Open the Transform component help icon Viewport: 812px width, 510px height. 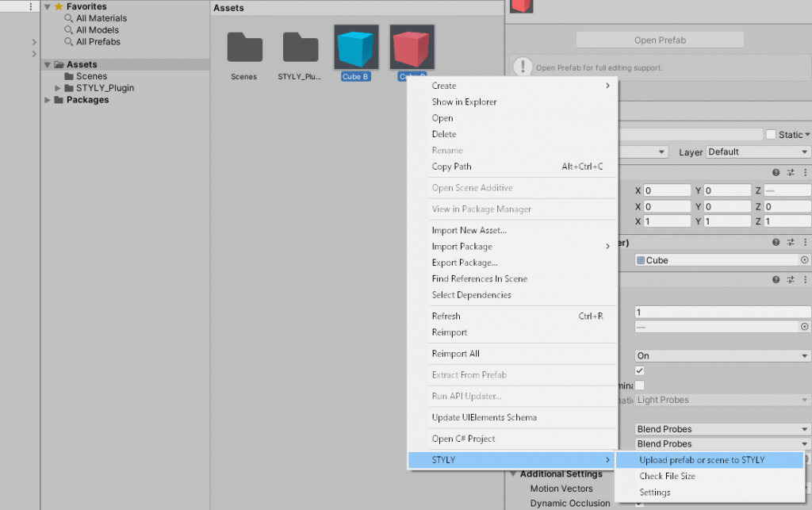coord(775,171)
